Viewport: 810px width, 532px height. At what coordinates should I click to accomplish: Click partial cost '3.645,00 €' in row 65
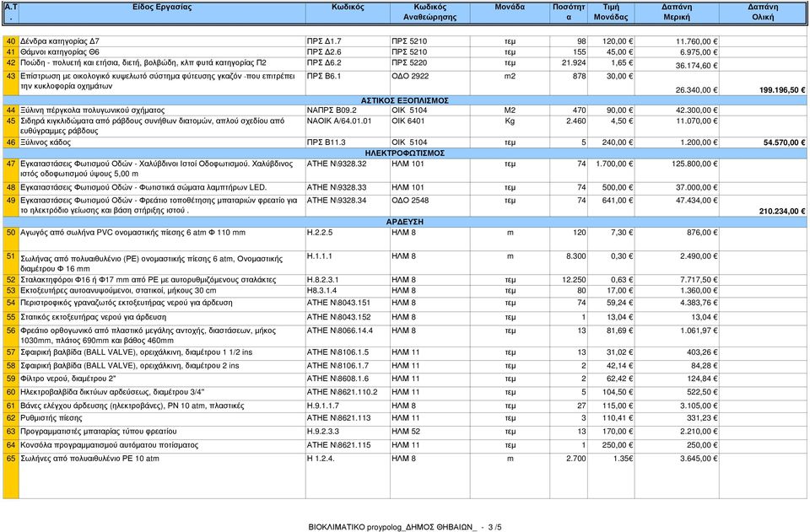click(699, 458)
